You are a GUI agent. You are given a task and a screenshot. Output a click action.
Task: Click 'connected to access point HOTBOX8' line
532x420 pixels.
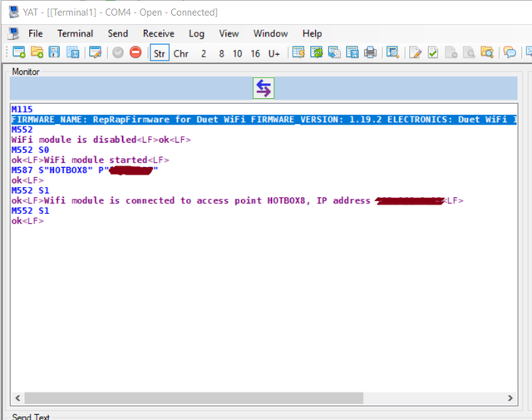(238, 200)
